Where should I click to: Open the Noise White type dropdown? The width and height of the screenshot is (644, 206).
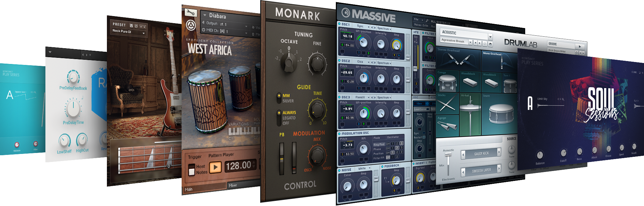pos(364,168)
